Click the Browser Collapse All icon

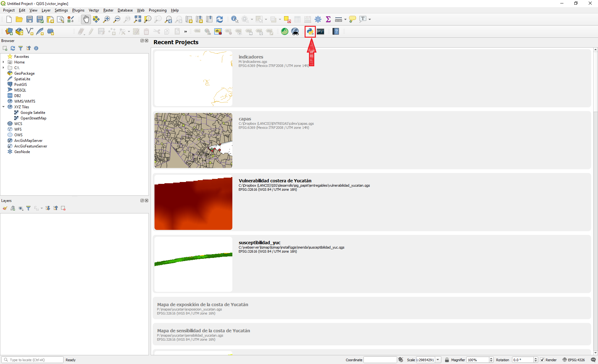(x=28, y=48)
